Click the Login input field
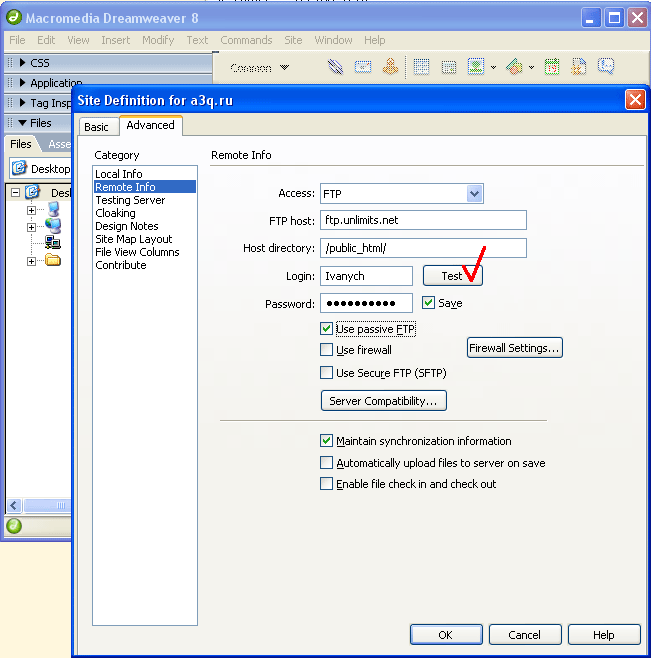Viewport: 651px width, 658px height. [366, 276]
